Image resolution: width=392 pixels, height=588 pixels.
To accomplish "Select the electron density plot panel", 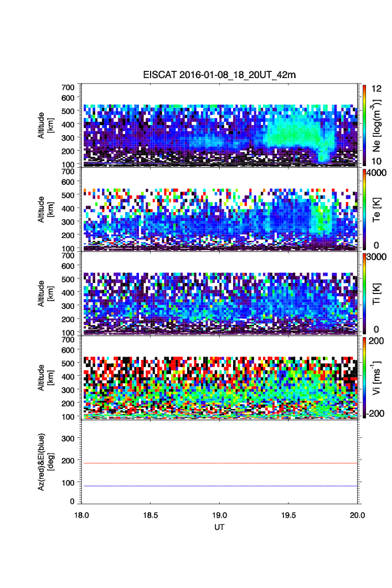I will tap(220, 125).
